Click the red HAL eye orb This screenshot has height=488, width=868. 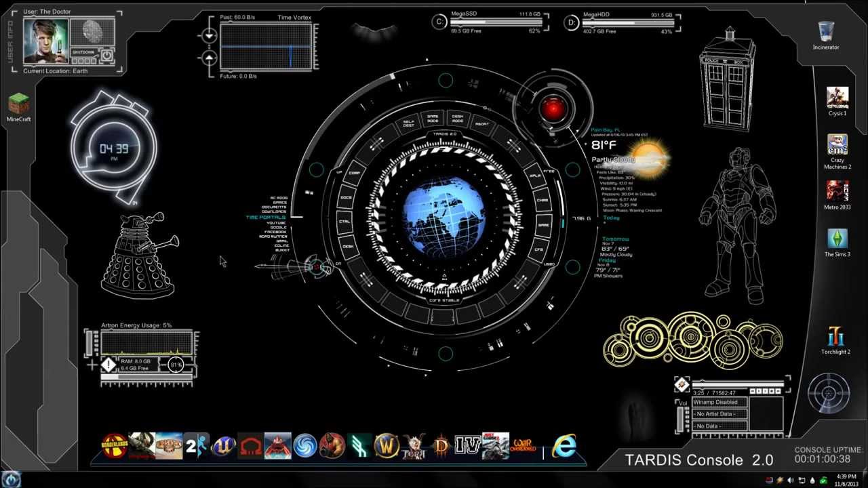pyautogui.click(x=554, y=108)
